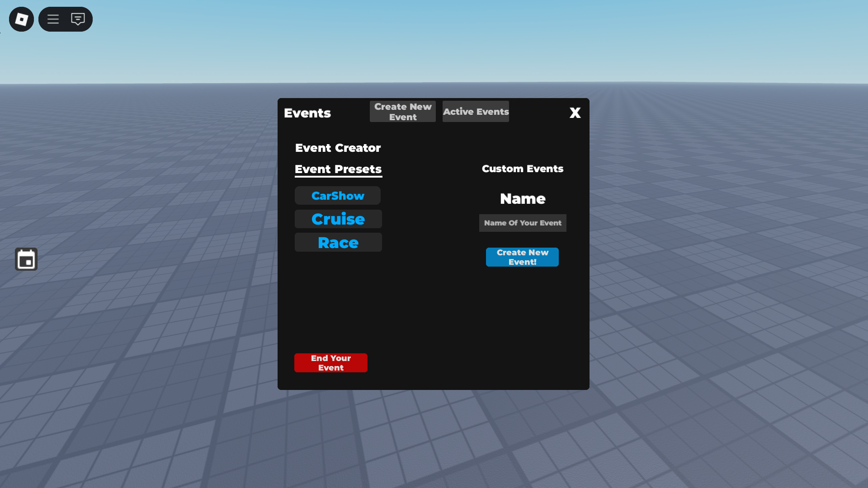Click End Your Event
This screenshot has height=488, width=868.
click(x=330, y=362)
